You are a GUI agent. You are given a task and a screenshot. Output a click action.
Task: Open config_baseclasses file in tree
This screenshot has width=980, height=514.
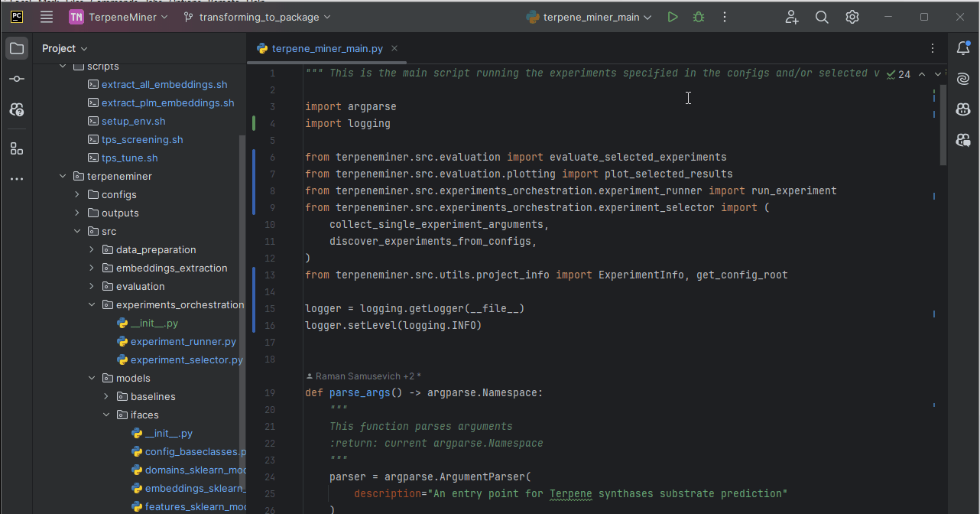(x=195, y=452)
